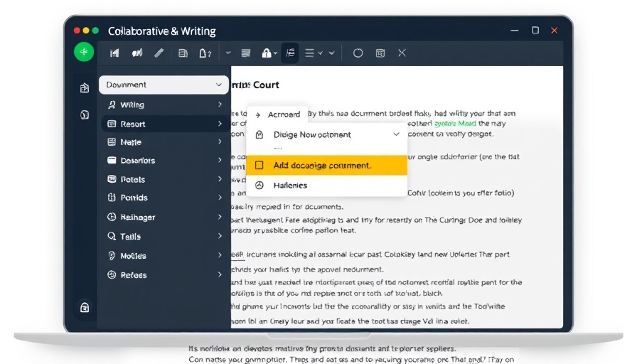This screenshot has height=364, width=637.
Task: Open the Witing sidebar item
Action: click(x=164, y=105)
